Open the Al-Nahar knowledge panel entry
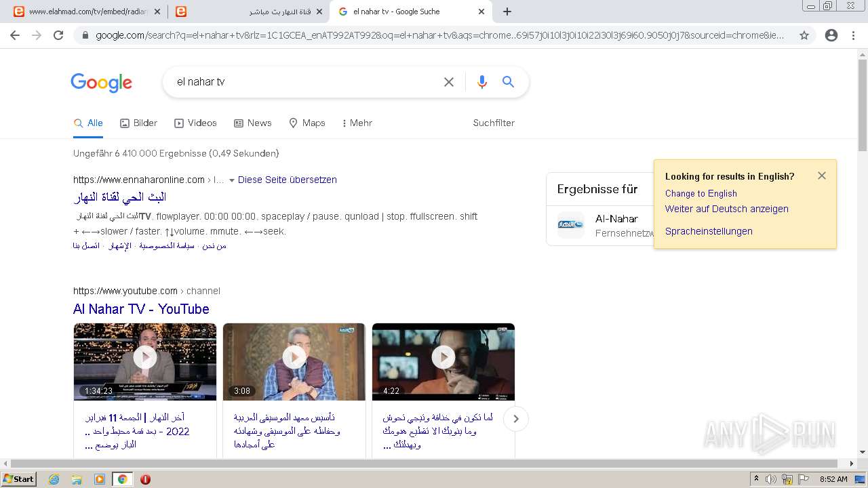868x488 pixels. tap(601, 226)
